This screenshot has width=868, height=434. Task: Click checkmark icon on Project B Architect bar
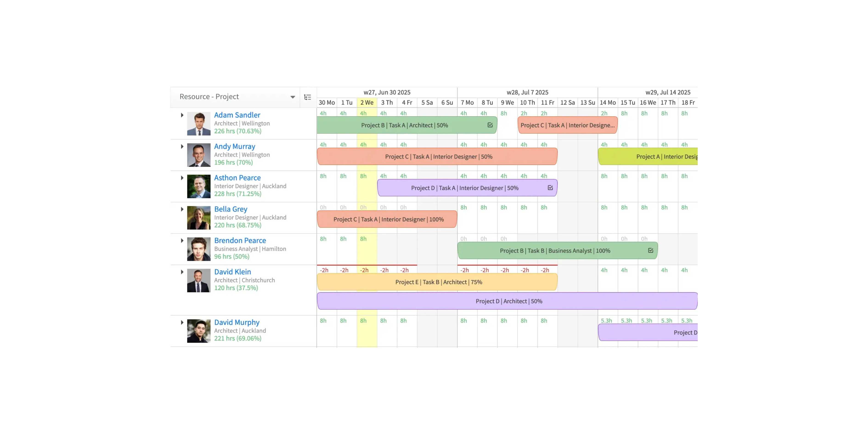(490, 125)
